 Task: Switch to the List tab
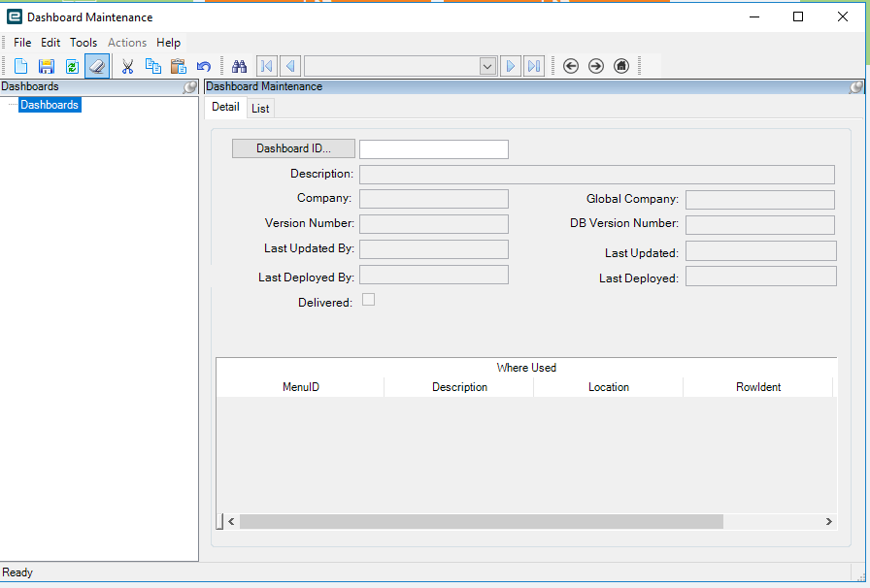(260, 108)
